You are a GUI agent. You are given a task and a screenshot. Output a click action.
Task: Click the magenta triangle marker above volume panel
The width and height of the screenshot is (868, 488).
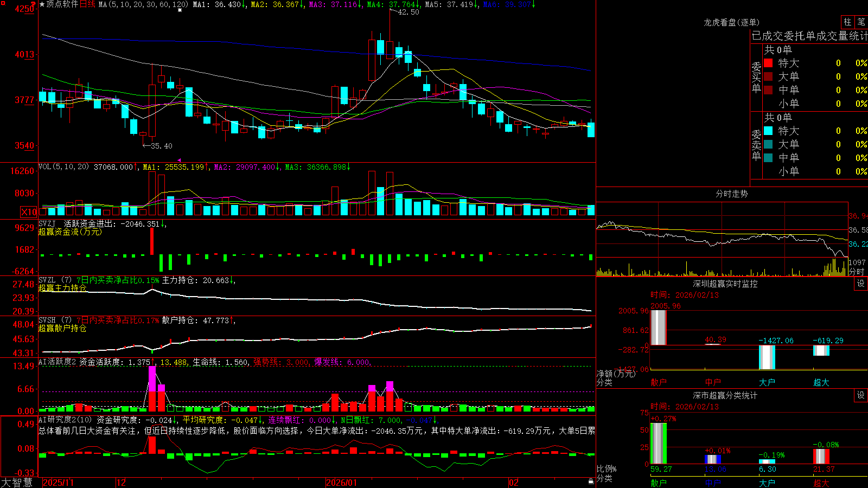coord(180,160)
